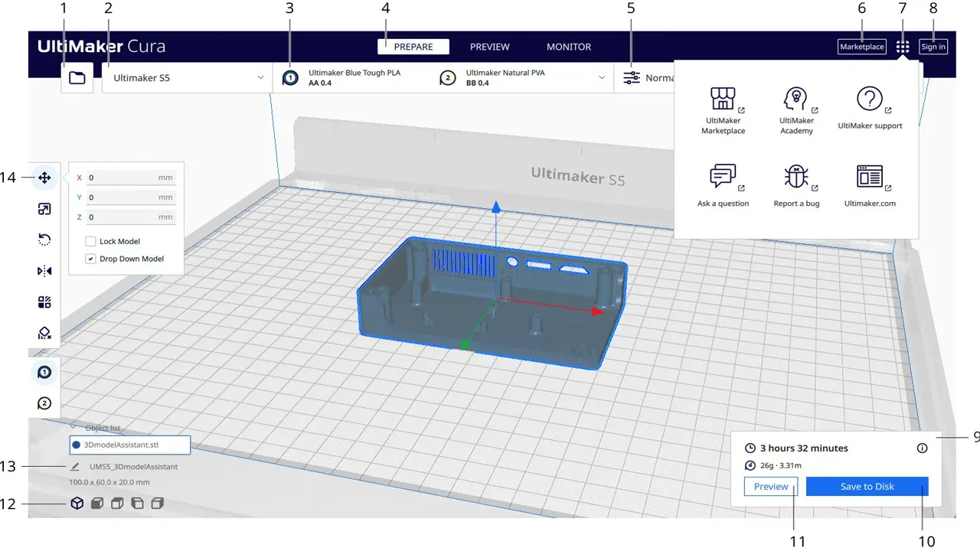Click the Preview button
The height and width of the screenshot is (551, 980).
tap(771, 487)
